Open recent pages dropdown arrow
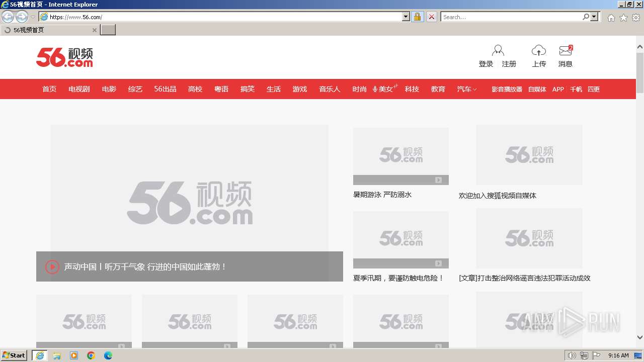Viewport: 644px width, 362px height. [33, 17]
